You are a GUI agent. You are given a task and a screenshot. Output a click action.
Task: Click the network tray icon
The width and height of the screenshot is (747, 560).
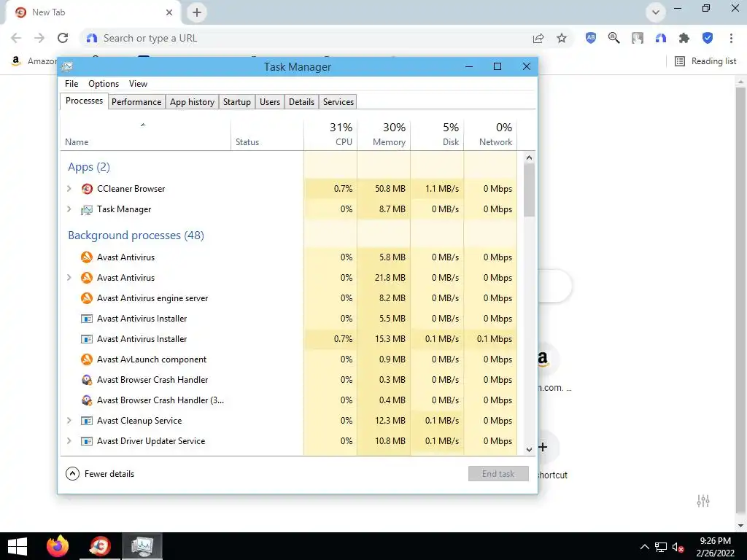(x=661, y=547)
